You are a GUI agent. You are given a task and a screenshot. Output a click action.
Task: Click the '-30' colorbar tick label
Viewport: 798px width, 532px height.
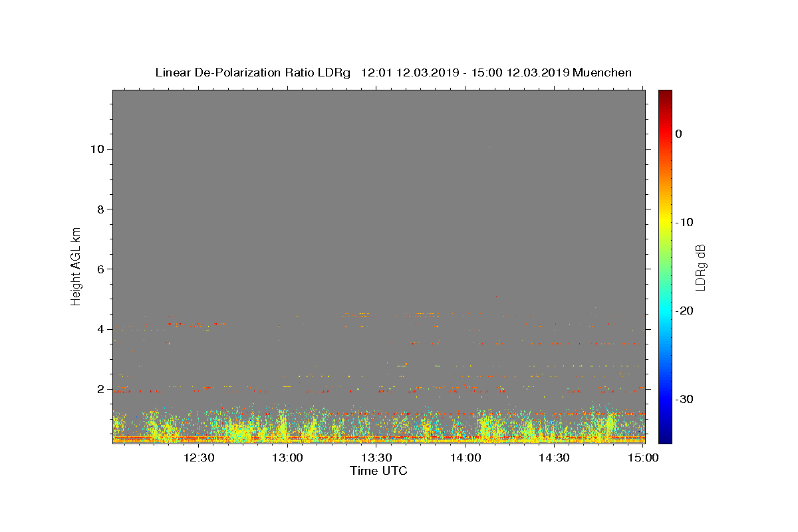(x=685, y=399)
